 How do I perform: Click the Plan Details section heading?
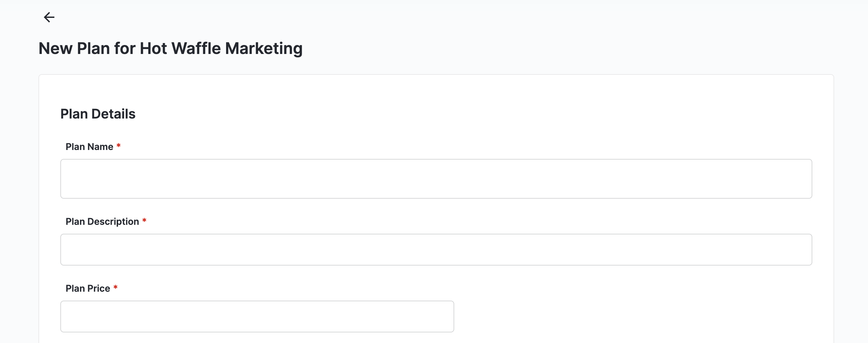[x=98, y=114]
